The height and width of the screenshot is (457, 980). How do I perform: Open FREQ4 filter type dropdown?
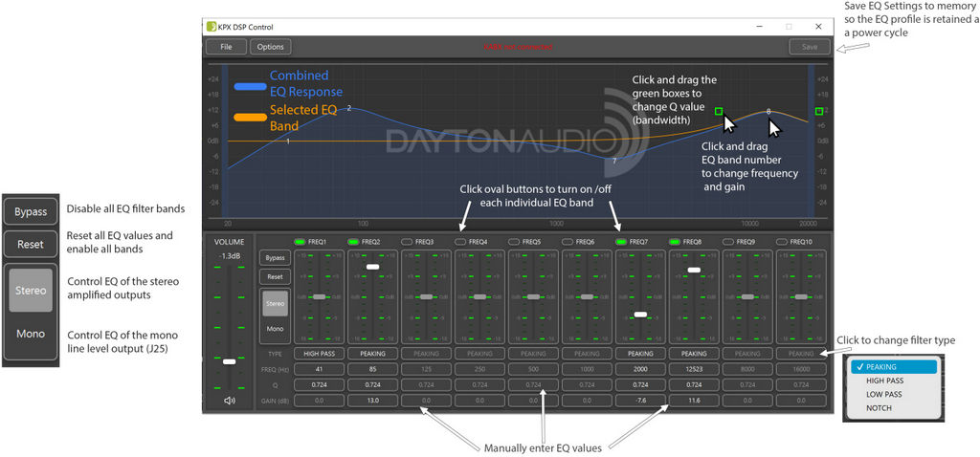(480, 354)
